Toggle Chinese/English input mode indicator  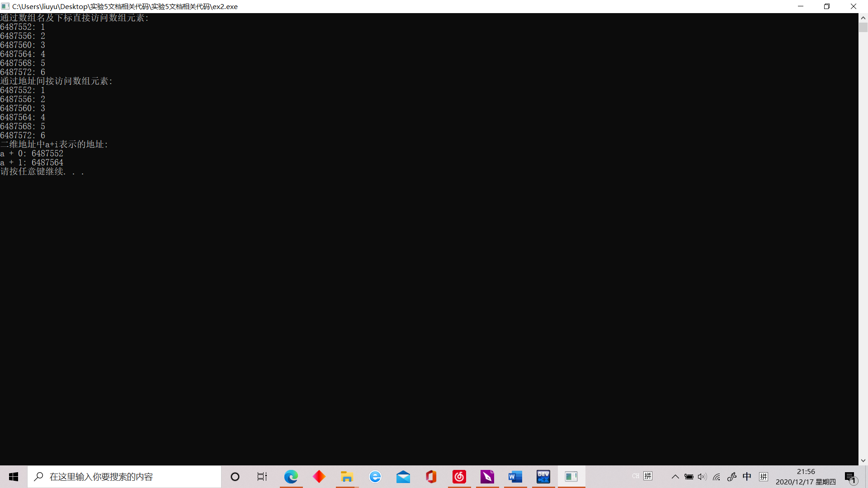(x=747, y=477)
